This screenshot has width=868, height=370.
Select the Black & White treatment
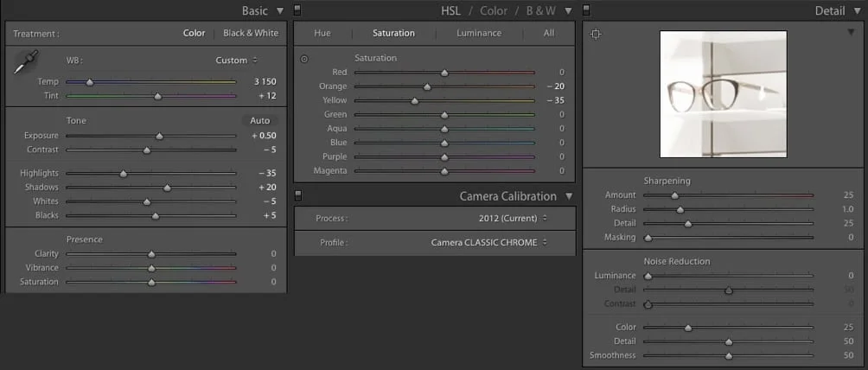pos(251,33)
